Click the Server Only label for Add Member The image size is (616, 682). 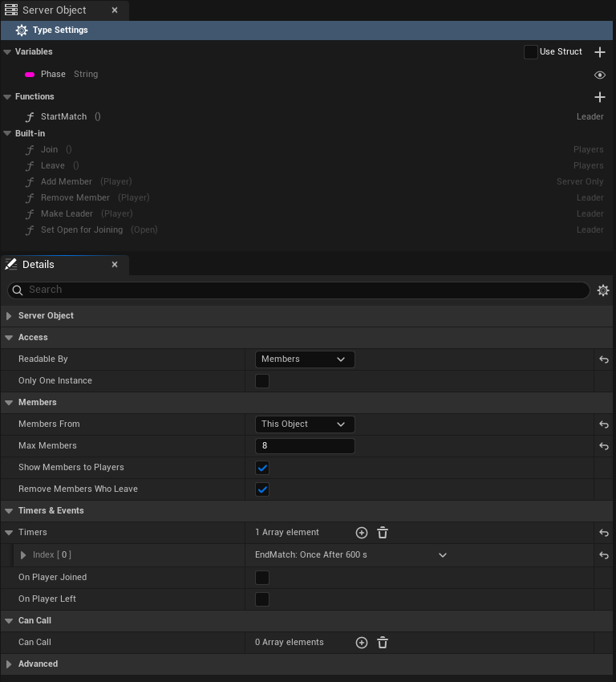pyautogui.click(x=580, y=181)
